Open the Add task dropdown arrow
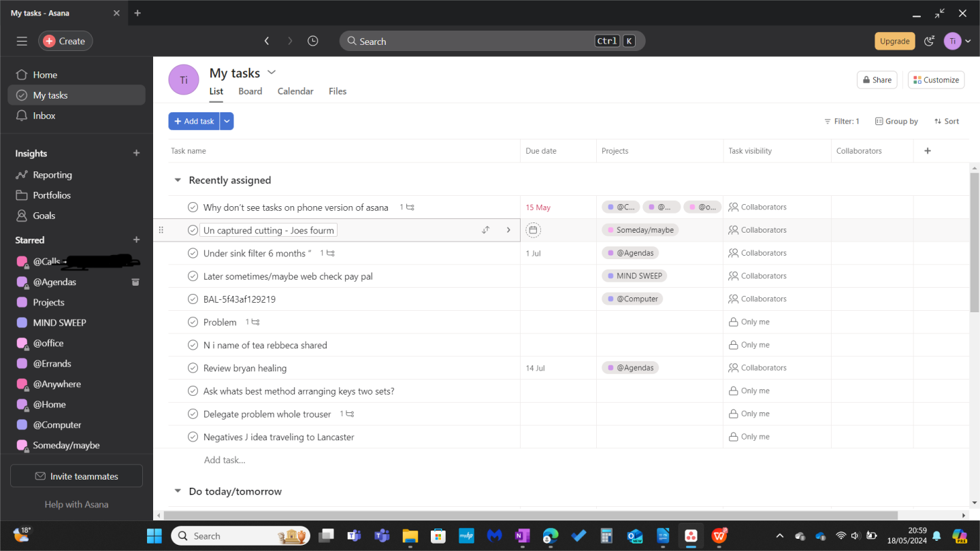The width and height of the screenshot is (980, 551). click(227, 121)
